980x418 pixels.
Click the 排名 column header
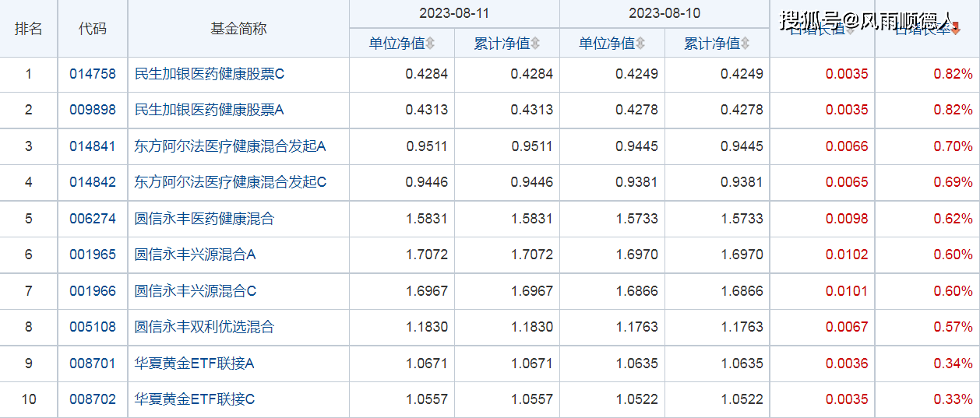pos(29,29)
